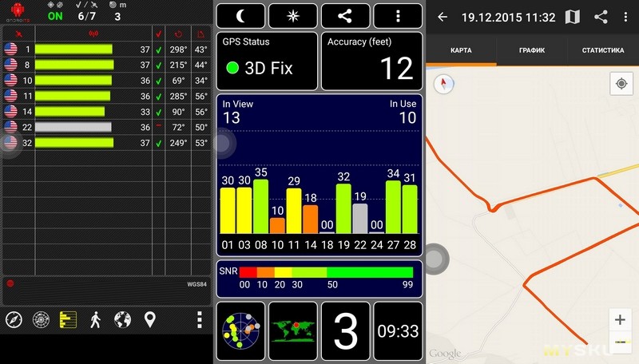Image resolution: width=639 pixels, height=364 pixels.
Task: Go back with the arrow button
Action: pyautogui.click(x=443, y=17)
